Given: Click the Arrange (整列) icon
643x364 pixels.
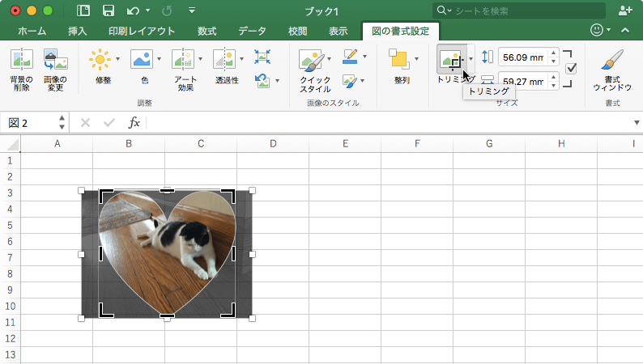Looking at the screenshot, I should [x=399, y=59].
